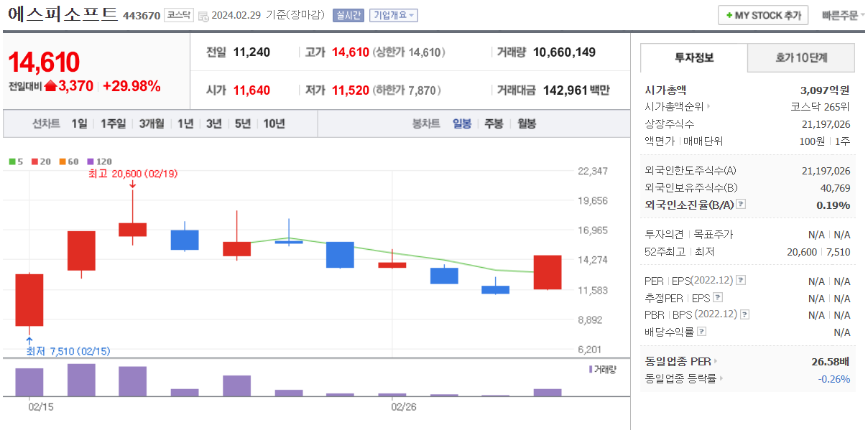Select the 10년 line chart period

274,123
